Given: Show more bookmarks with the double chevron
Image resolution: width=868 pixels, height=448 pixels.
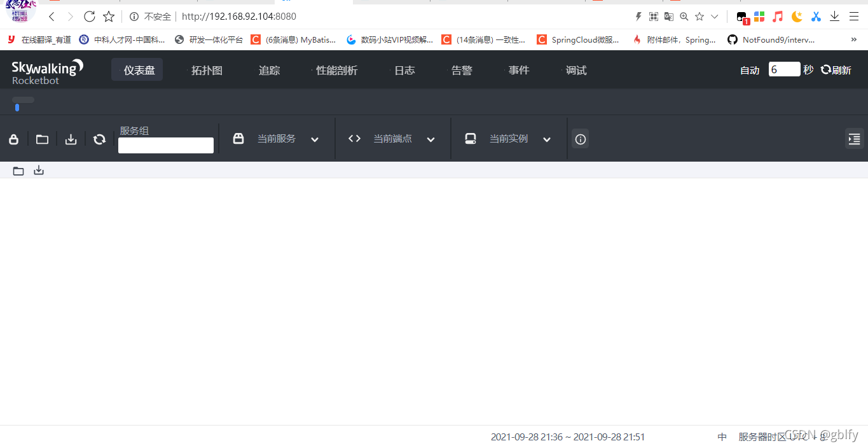Looking at the screenshot, I should pyautogui.click(x=853, y=39).
